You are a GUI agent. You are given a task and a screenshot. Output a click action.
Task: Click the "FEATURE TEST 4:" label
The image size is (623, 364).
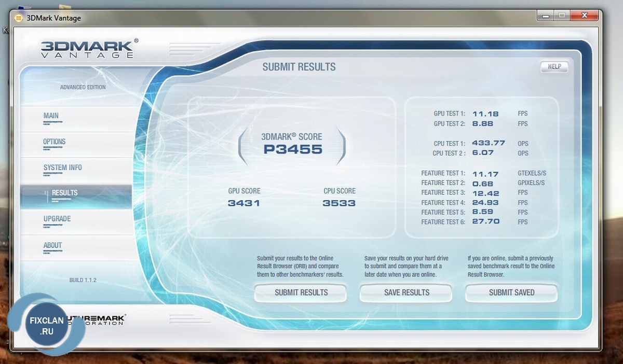coord(443,203)
